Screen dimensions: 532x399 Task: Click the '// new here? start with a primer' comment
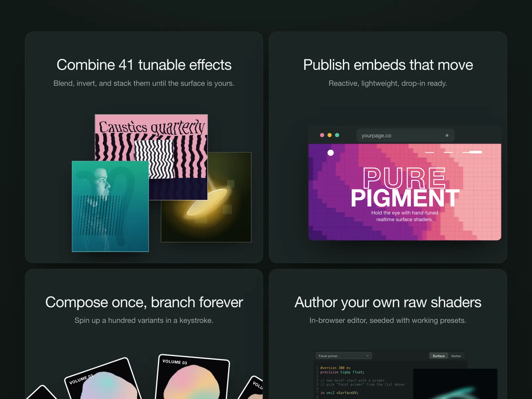(x=352, y=380)
